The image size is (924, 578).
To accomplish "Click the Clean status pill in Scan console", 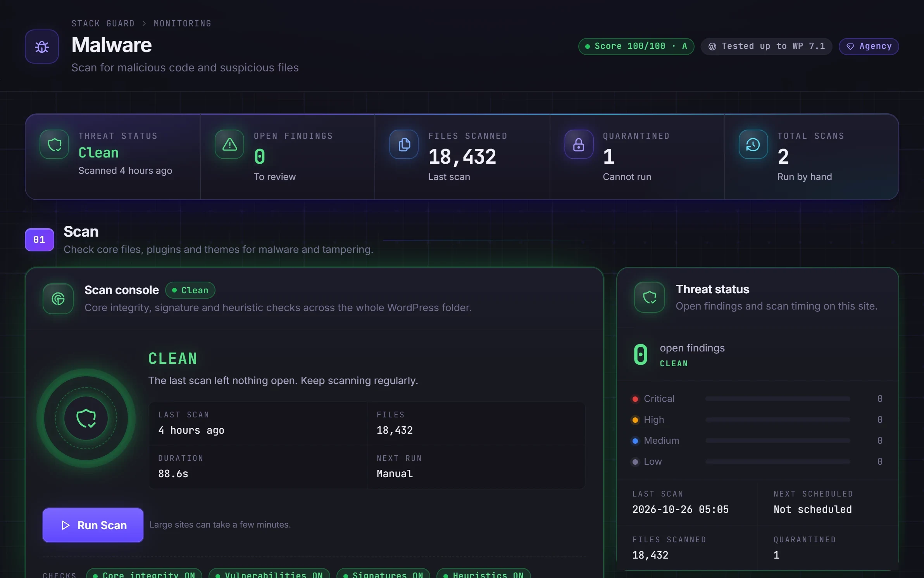I will point(190,290).
